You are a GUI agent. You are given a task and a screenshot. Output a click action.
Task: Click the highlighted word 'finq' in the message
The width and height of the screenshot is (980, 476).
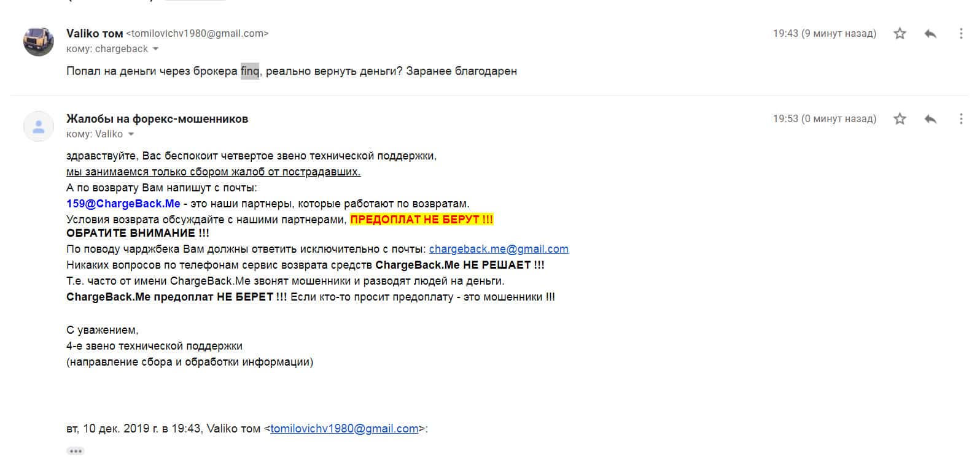[250, 71]
